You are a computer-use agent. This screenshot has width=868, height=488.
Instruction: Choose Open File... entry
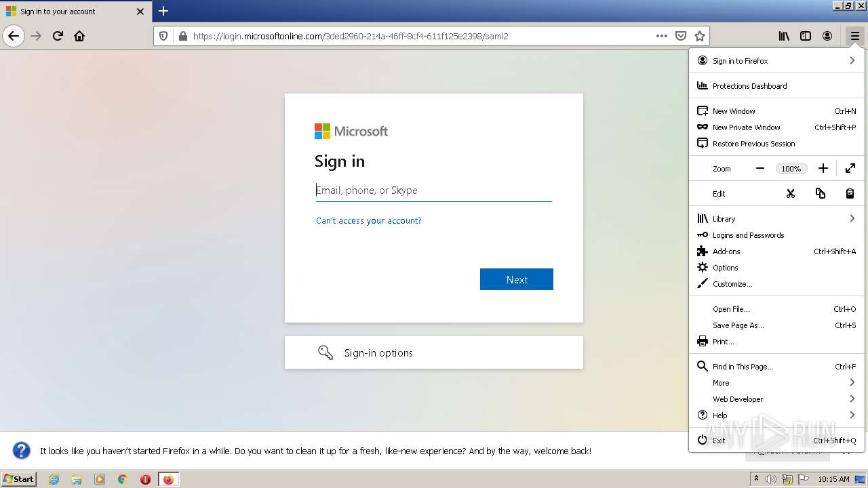point(776,309)
